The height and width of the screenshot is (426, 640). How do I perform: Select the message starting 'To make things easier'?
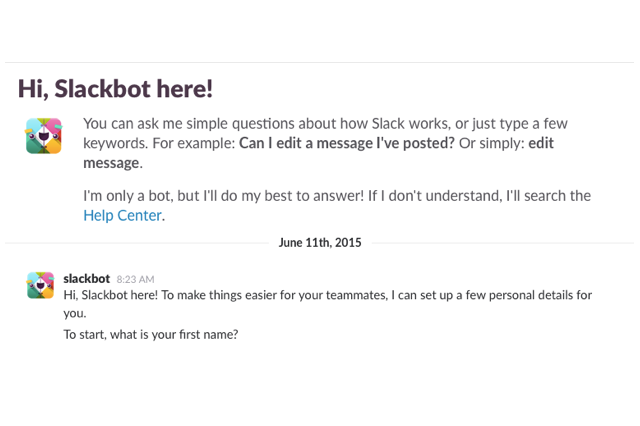tap(327, 304)
